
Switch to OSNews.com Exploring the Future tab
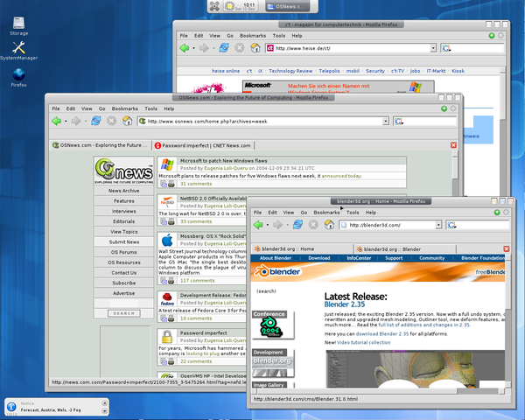click(100, 145)
